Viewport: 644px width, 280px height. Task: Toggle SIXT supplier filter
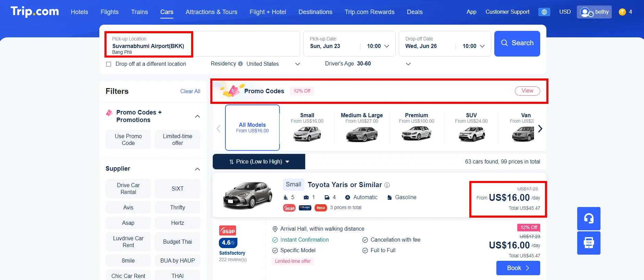(177, 188)
